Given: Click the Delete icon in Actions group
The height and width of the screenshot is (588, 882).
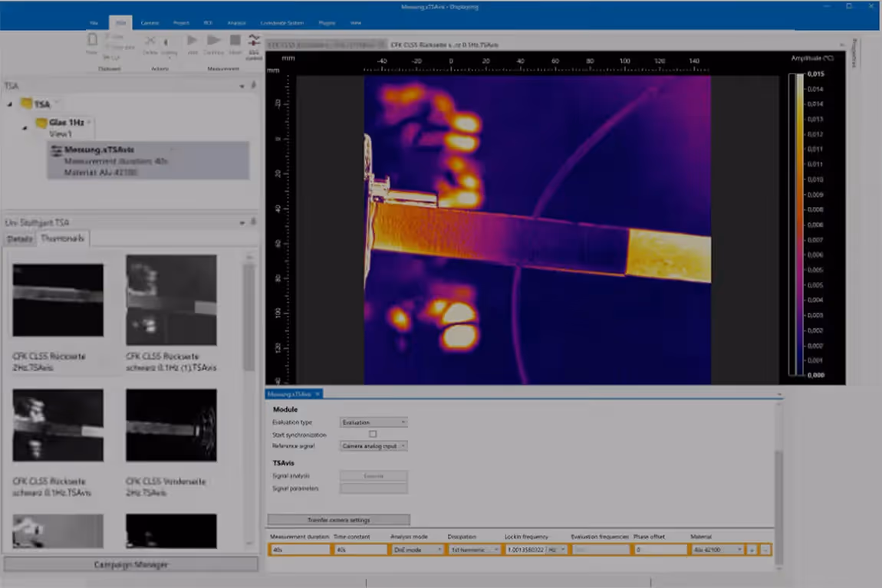Looking at the screenshot, I should coord(150,41).
